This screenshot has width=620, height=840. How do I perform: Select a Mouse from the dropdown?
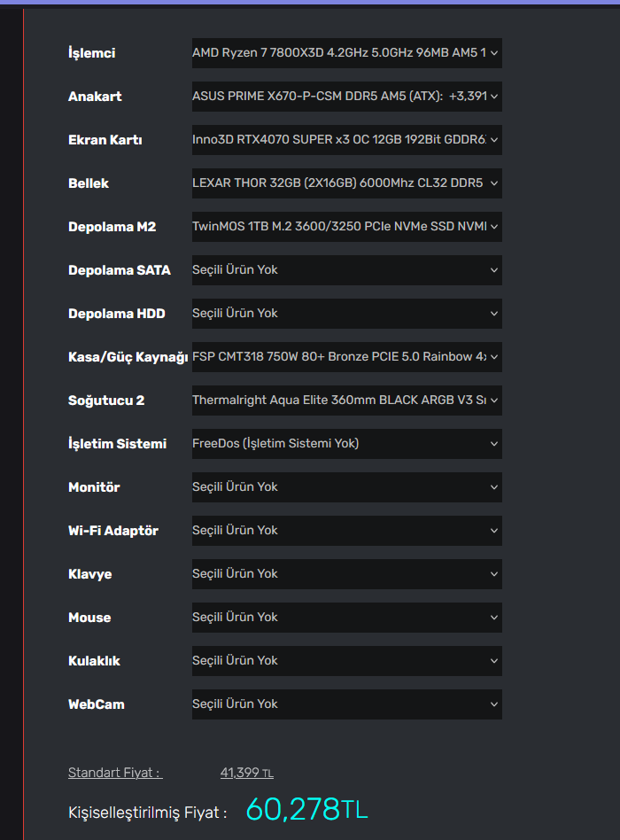(346, 618)
